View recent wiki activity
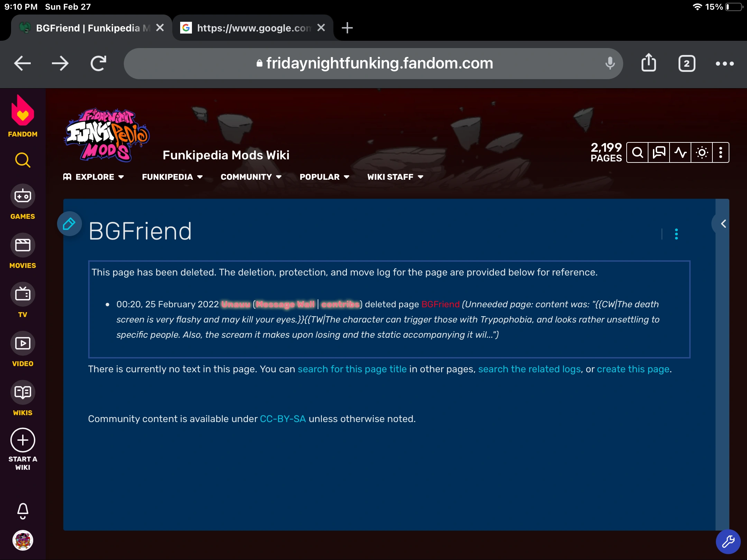This screenshot has width=747, height=560. tap(680, 152)
